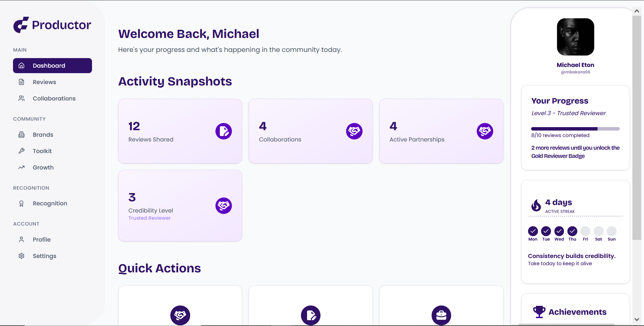Mark Friday in the streak tracker
The width and height of the screenshot is (644, 326).
[586, 231]
